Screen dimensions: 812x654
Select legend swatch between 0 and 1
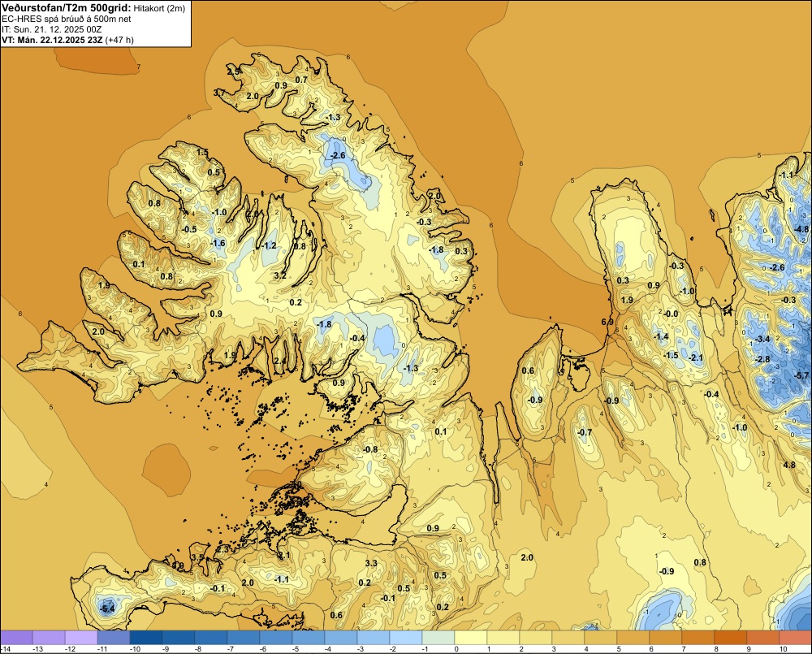pyautogui.click(x=471, y=638)
